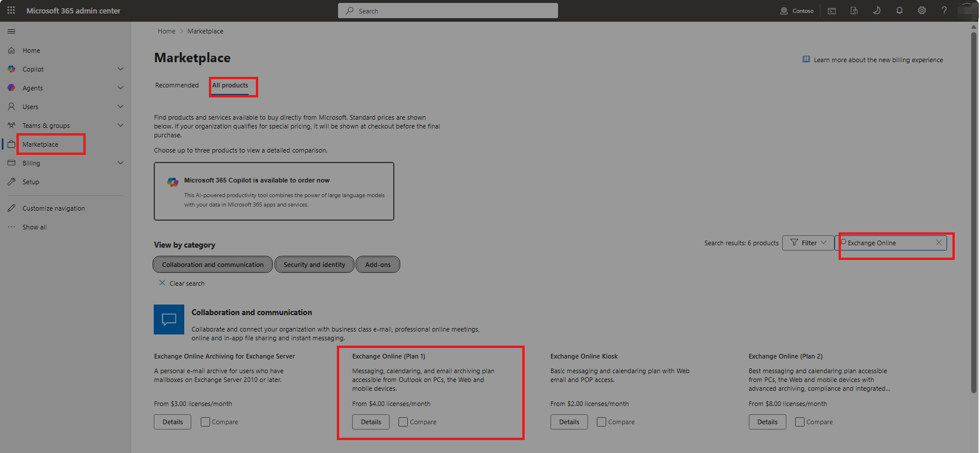Open Learn more about the new billing experience
The height and width of the screenshot is (453, 980).
(873, 60)
